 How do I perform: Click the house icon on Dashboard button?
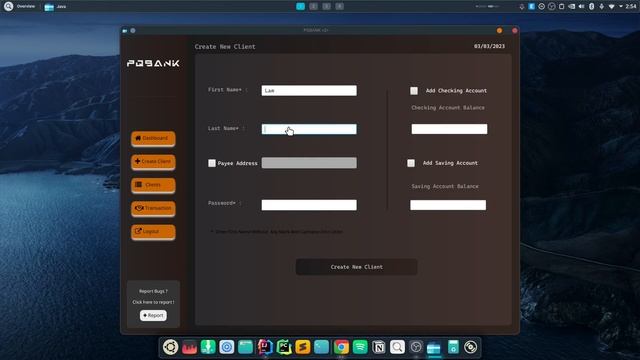[x=138, y=138]
